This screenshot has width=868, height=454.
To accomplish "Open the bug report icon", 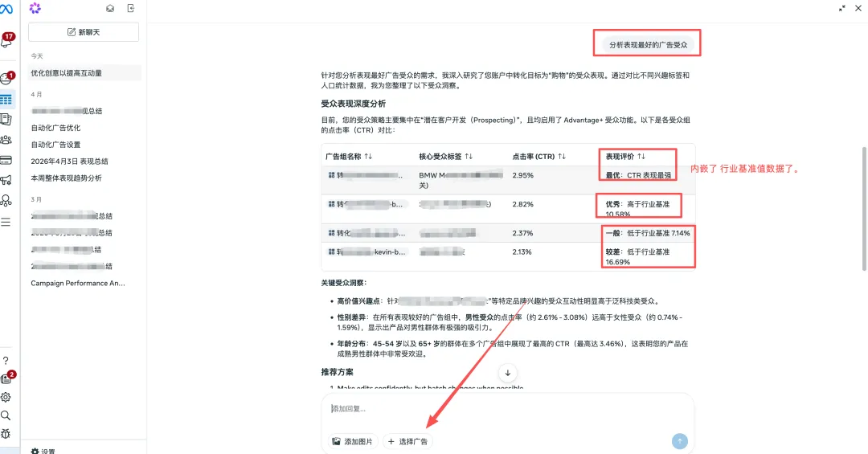I will click(6, 434).
